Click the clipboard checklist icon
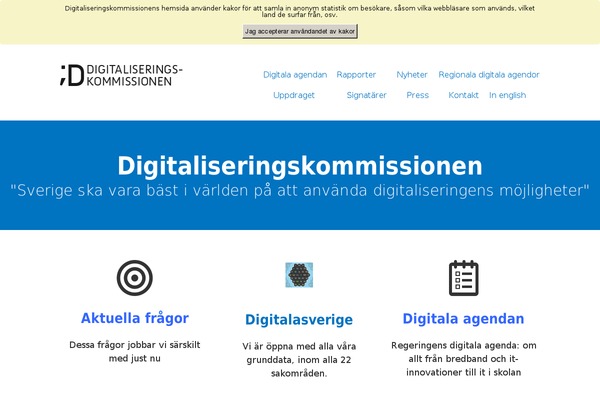 coord(463,278)
